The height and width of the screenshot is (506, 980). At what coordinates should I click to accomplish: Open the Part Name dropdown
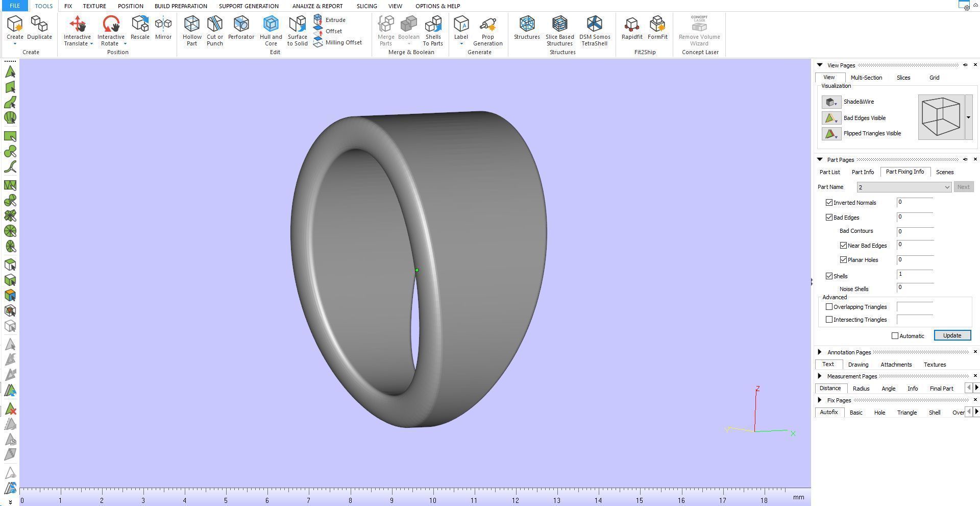(904, 187)
